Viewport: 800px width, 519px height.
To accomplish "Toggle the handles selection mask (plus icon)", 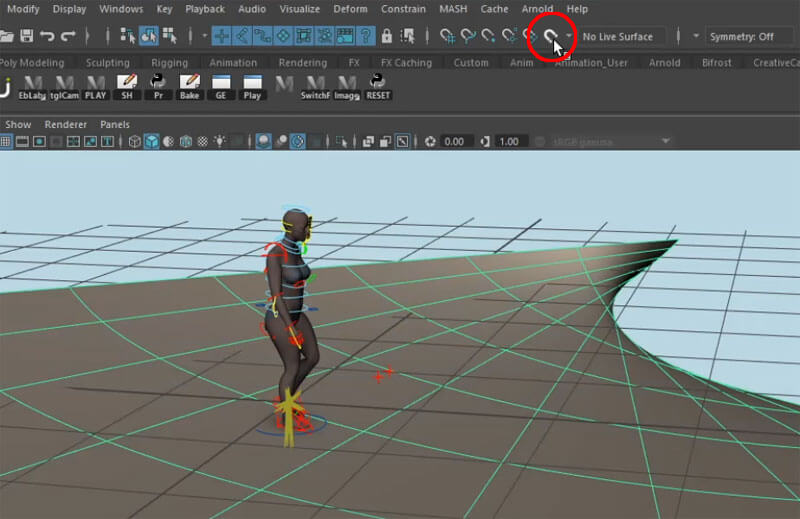I will tap(220, 36).
